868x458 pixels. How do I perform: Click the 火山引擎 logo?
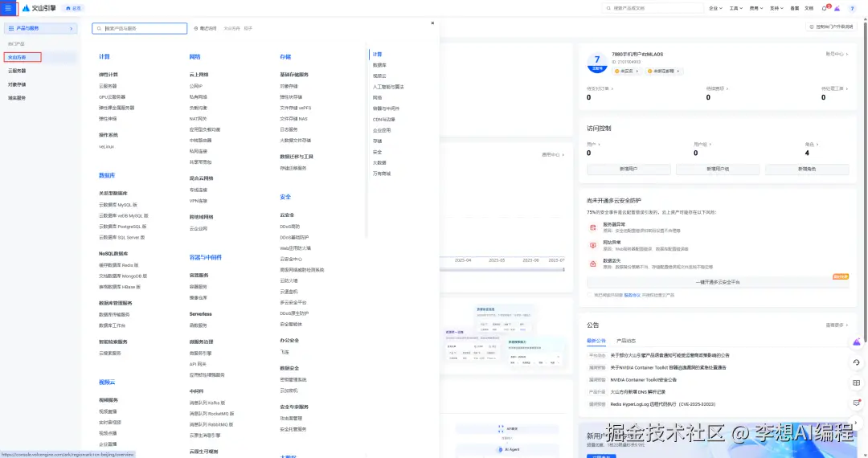[x=39, y=8]
